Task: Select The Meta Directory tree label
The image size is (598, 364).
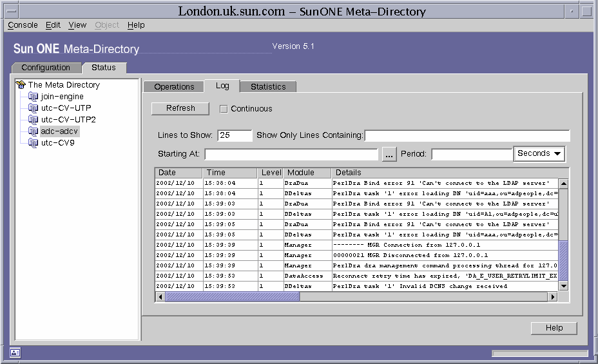Action: tap(64, 84)
